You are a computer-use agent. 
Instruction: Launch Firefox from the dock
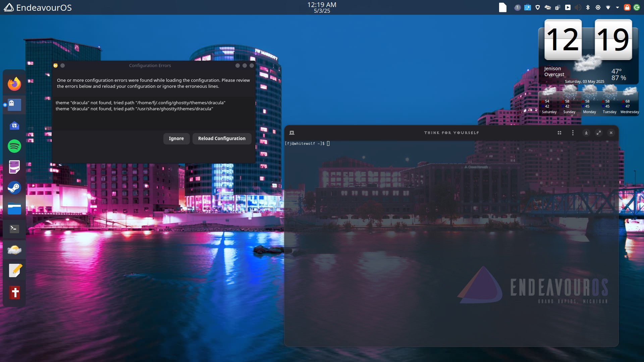[x=14, y=84]
